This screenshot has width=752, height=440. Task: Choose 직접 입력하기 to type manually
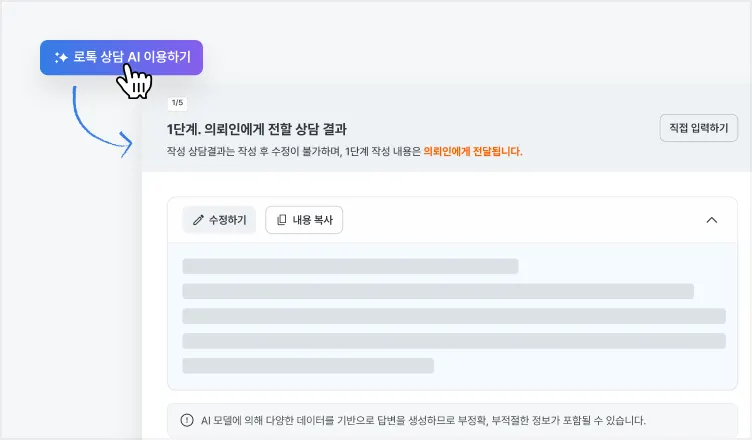coord(699,128)
